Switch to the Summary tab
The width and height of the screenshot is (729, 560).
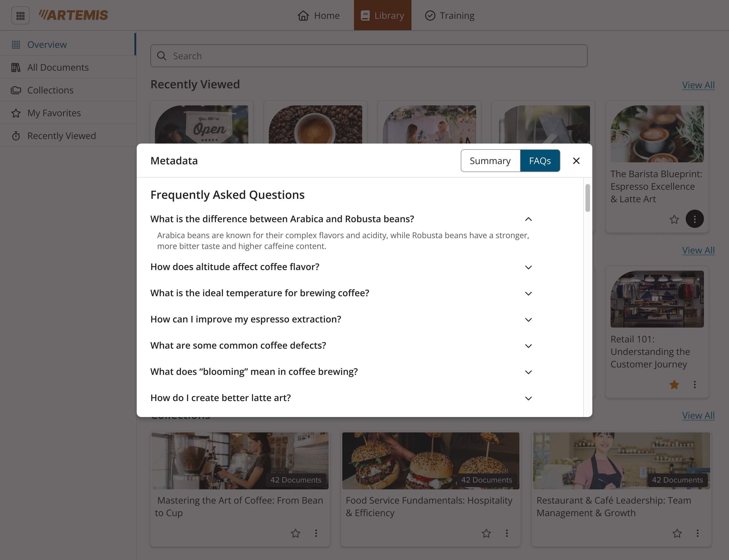490,161
